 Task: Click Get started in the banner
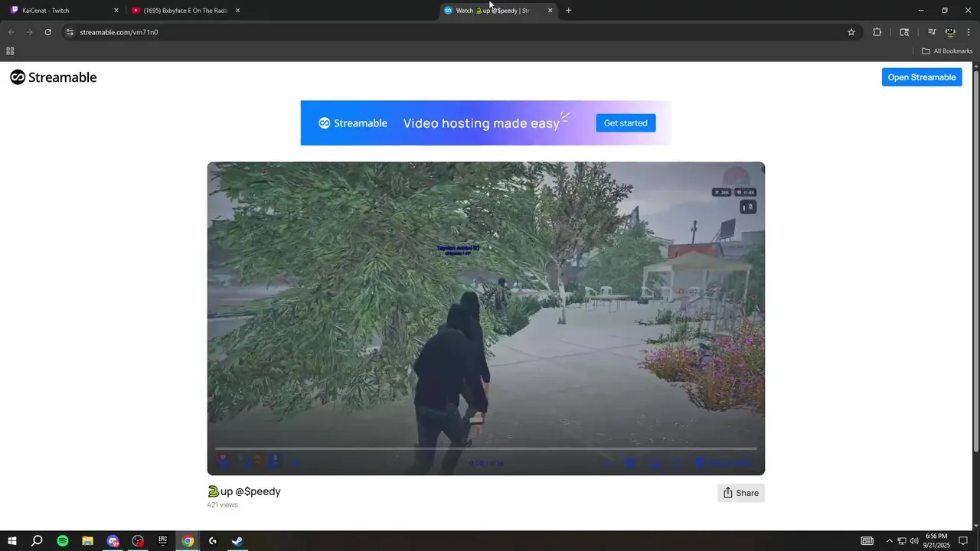coord(626,123)
